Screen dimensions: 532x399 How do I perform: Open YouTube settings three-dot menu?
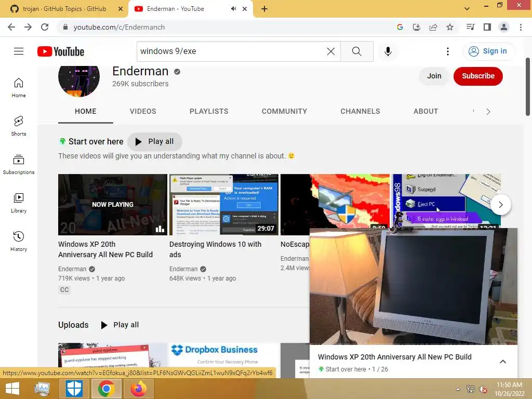coord(448,51)
